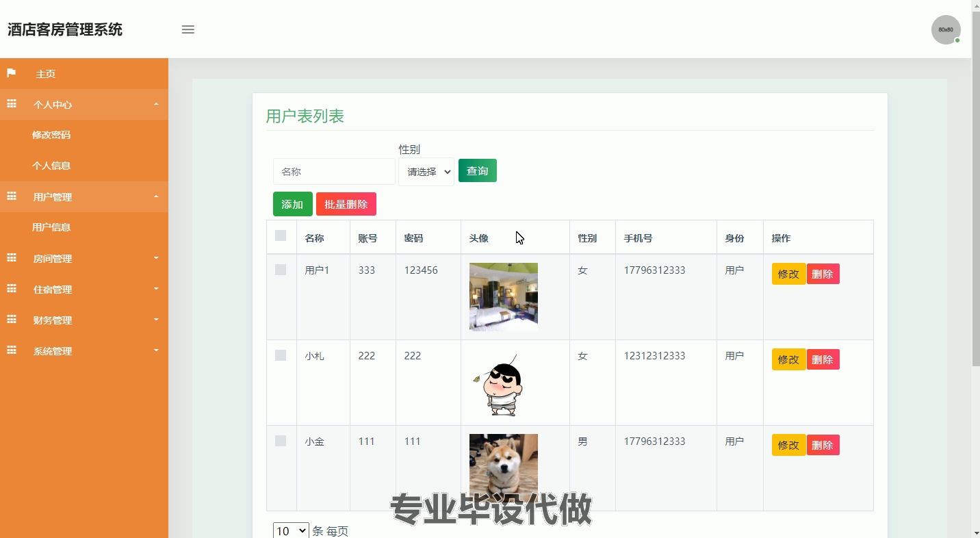Screen dimensions: 980x538
Task: Click the 系统管理 menu label
Action: click(53, 351)
